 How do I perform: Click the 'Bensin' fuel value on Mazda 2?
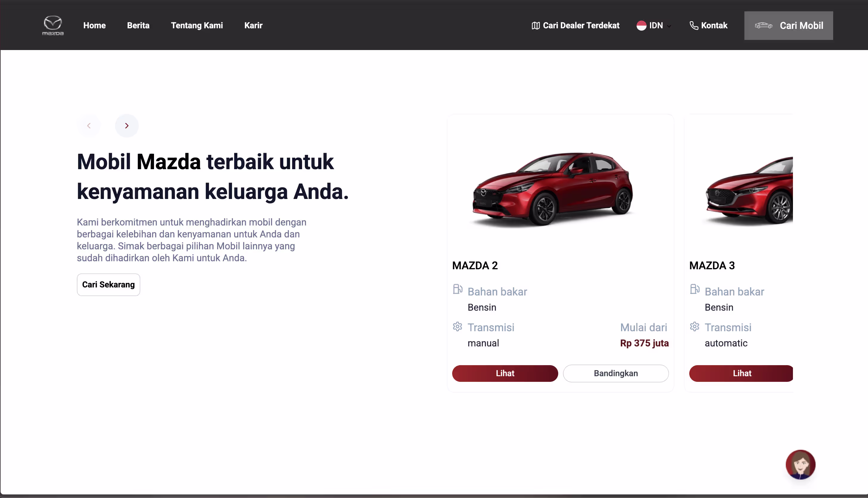(x=482, y=307)
